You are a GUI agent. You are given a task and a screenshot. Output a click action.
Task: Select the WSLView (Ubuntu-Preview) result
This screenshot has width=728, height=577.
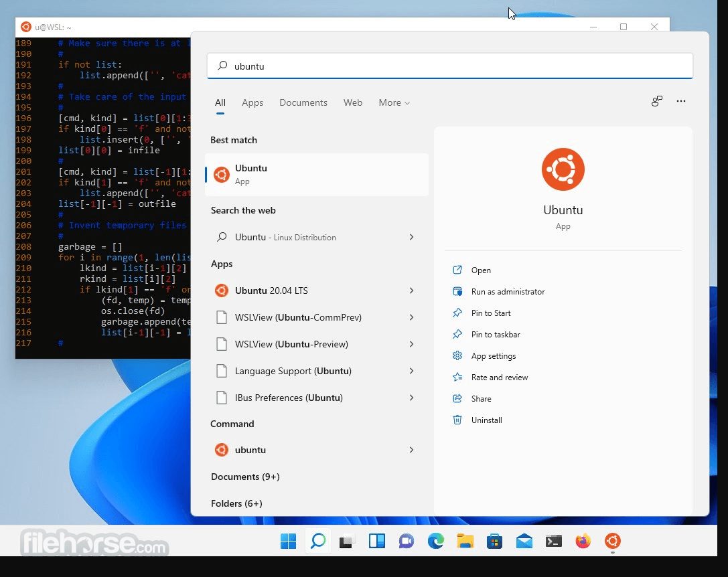317,344
